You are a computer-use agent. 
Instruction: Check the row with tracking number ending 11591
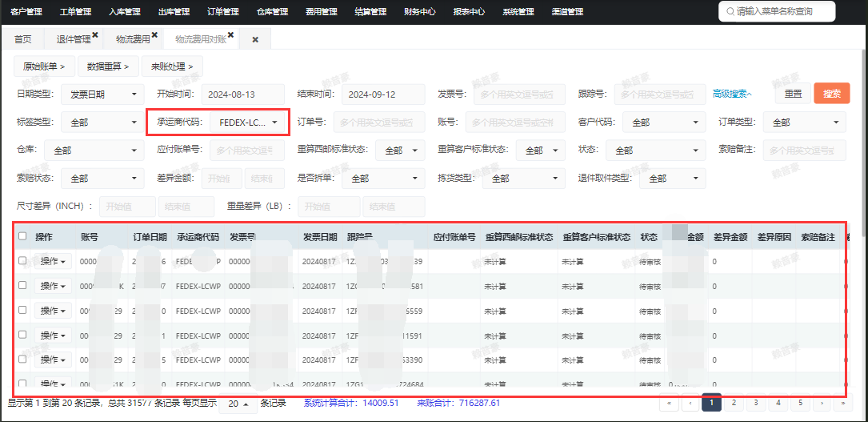[x=22, y=335]
